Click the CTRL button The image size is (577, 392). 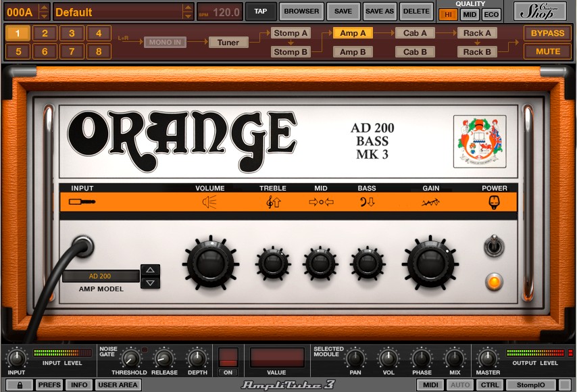pyautogui.click(x=490, y=385)
